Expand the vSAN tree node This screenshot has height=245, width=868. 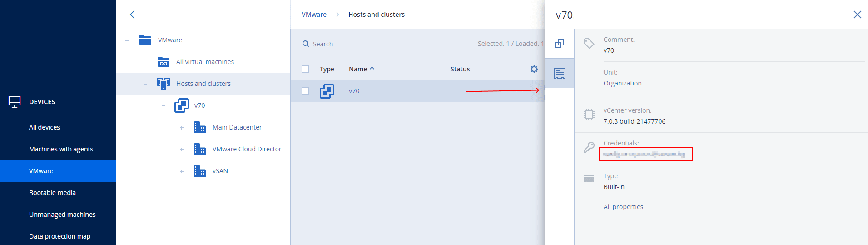point(182,171)
